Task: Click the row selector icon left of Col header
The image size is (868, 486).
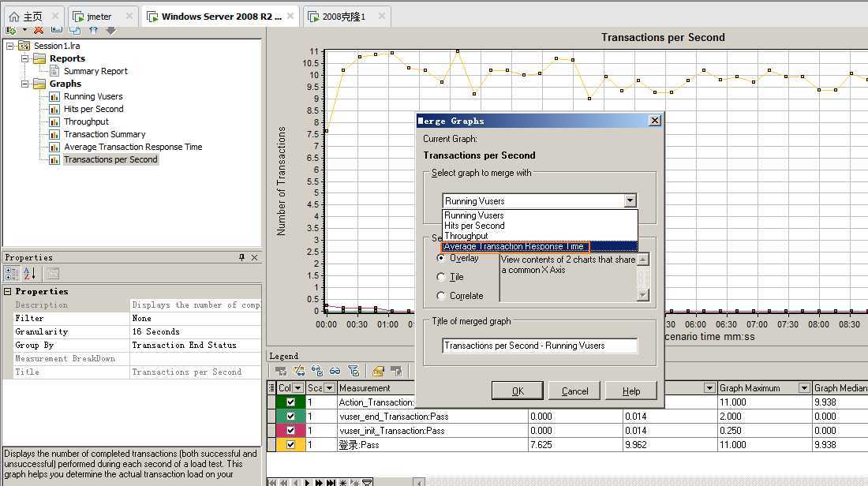Action: point(271,387)
